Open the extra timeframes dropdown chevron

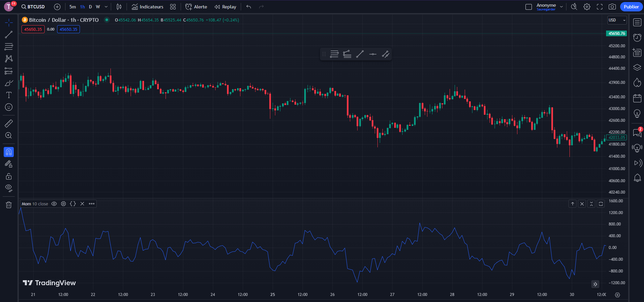[106, 6]
